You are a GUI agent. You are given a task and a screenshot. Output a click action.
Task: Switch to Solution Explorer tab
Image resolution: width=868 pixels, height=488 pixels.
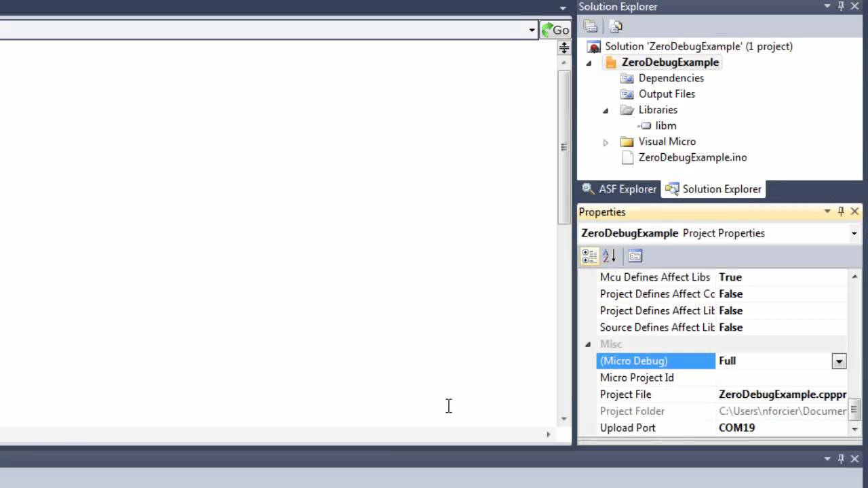[x=713, y=189]
